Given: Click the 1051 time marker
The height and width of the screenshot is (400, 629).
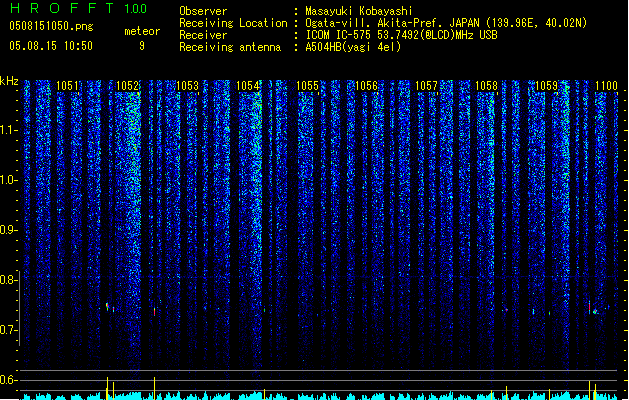Looking at the screenshot, I should click(67, 86).
